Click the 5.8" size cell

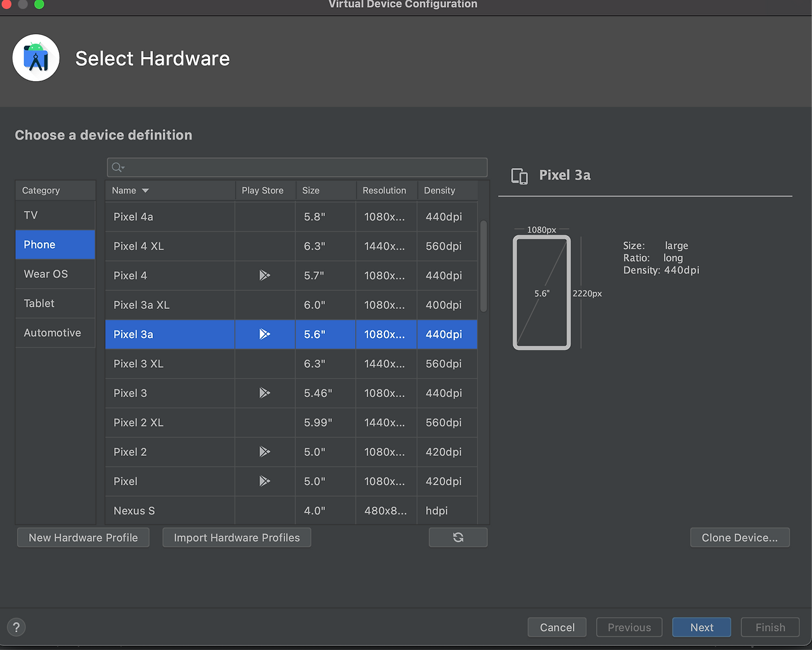click(x=325, y=217)
